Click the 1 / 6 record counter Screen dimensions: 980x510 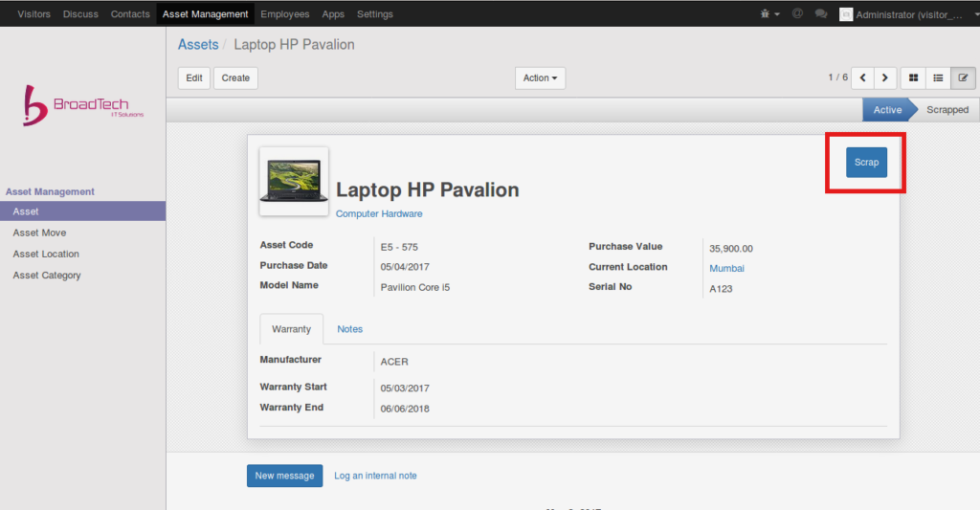click(838, 78)
